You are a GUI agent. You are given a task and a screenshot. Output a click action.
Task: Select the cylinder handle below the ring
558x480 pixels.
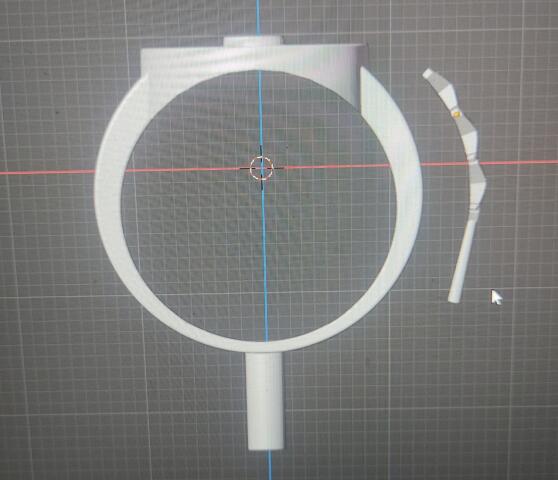[265, 401]
